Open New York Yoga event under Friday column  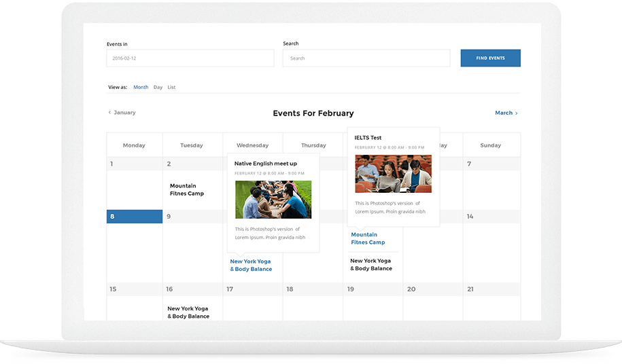(x=370, y=264)
